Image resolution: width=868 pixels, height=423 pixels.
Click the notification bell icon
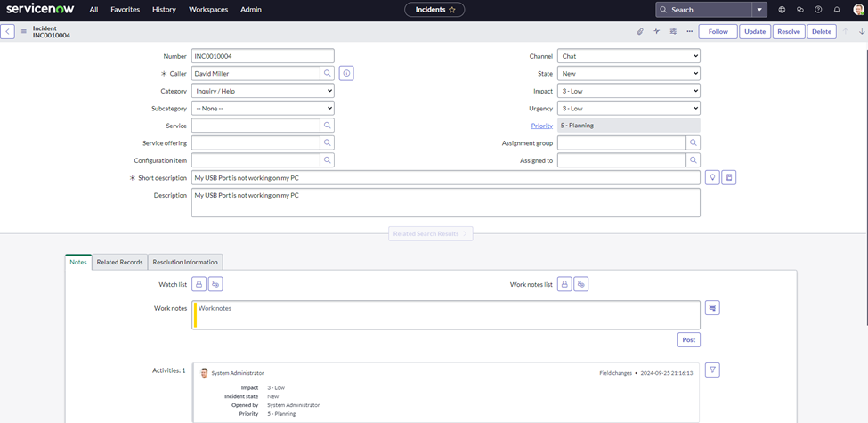pyautogui.click(x=837, y=10)
